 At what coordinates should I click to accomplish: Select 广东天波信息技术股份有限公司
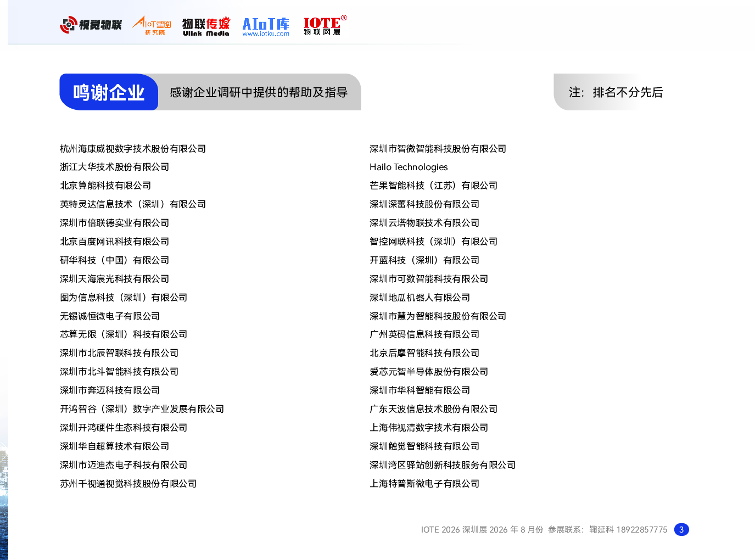[x=434, y=409]
